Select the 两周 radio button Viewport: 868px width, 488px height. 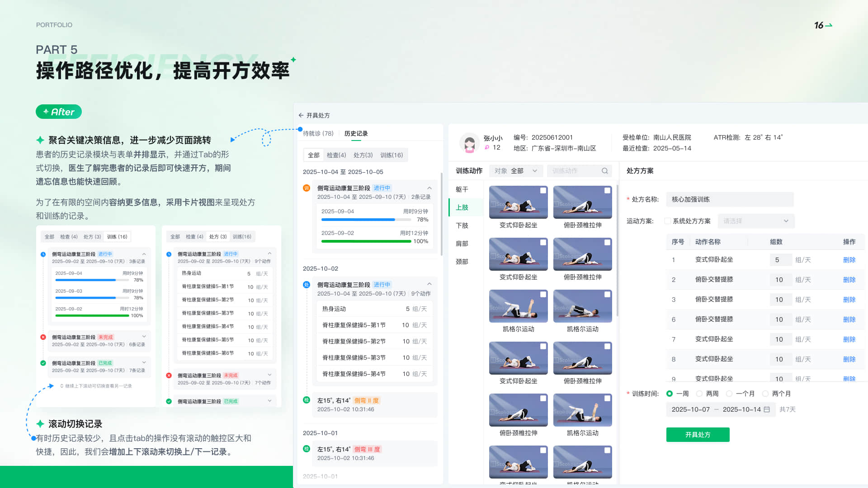coord(699,394)
